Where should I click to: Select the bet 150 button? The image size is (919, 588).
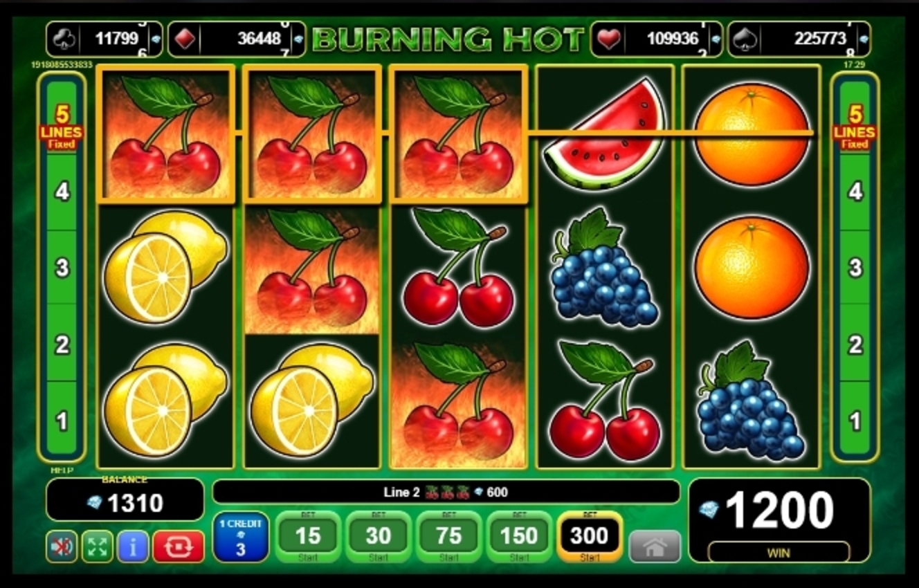coord(520,537)
